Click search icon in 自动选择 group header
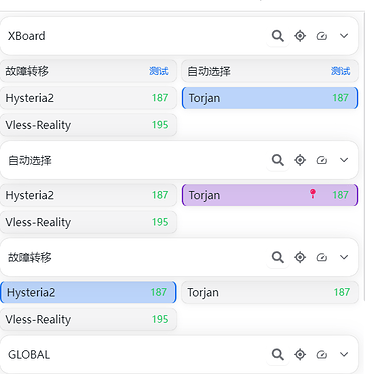Screen dimensions: 365x374 click(x=278, y=160)
